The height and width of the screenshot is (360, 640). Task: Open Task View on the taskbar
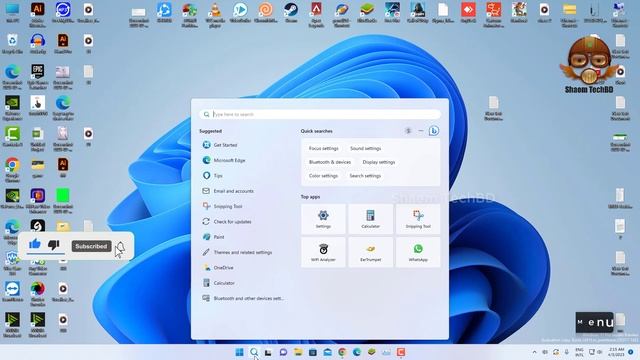pos(268,352)
